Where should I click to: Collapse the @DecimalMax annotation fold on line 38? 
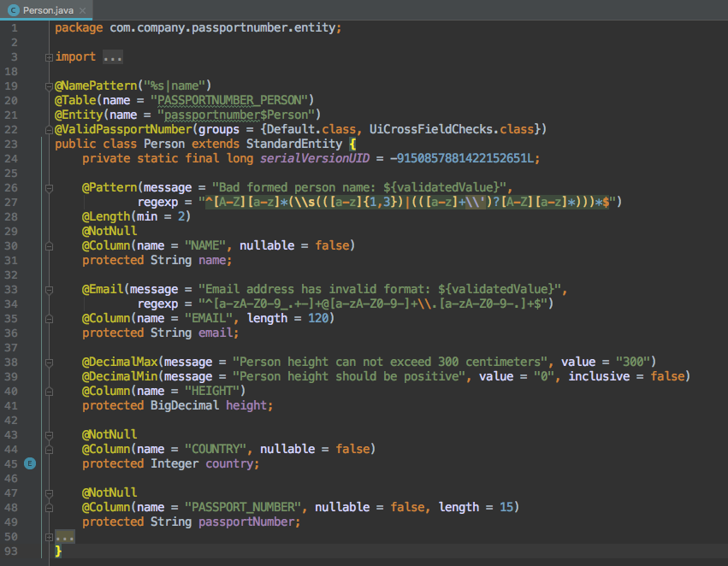pyautogui.click(x=49, y=361)
